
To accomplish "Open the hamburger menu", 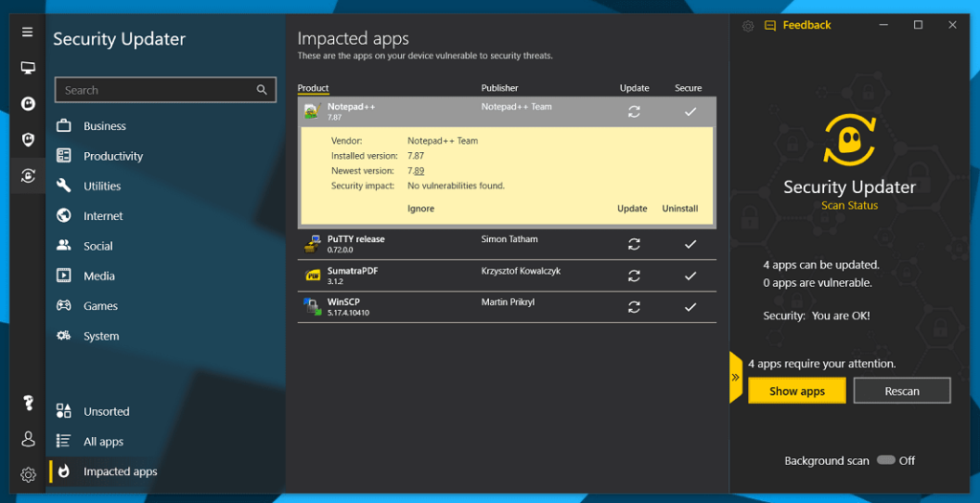I will point(28,32).
